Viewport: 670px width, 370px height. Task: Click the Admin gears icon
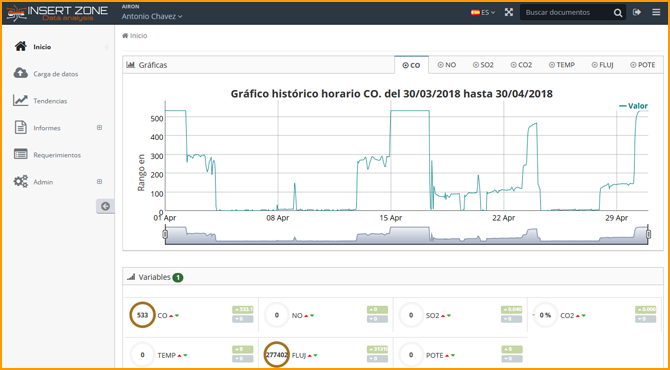tap(21, 182)
